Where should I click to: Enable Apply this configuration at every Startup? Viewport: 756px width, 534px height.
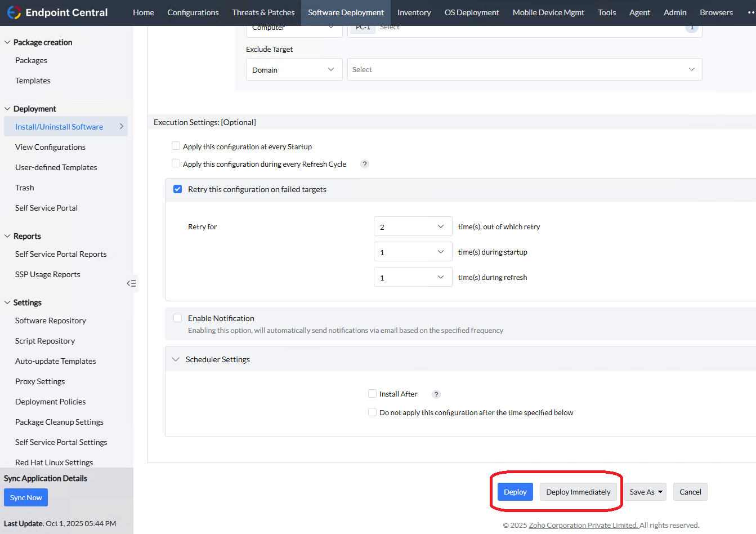(176, 146)
